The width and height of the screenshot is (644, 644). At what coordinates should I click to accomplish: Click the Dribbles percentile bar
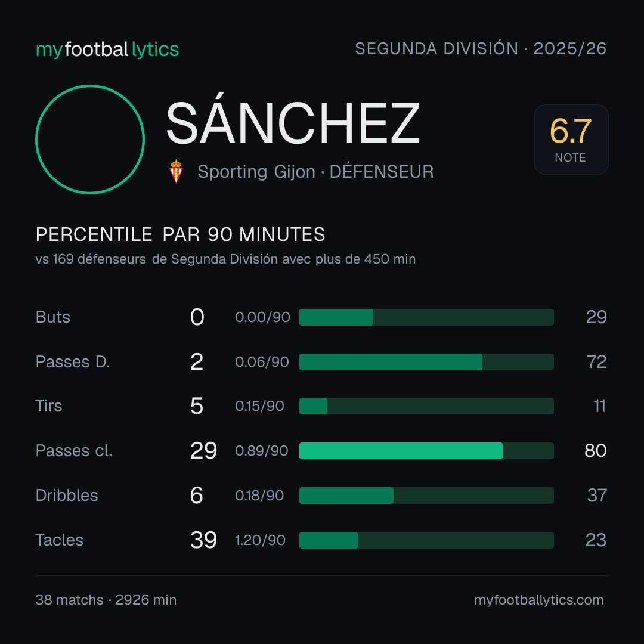pyautogui.click(x=426, y=496)
